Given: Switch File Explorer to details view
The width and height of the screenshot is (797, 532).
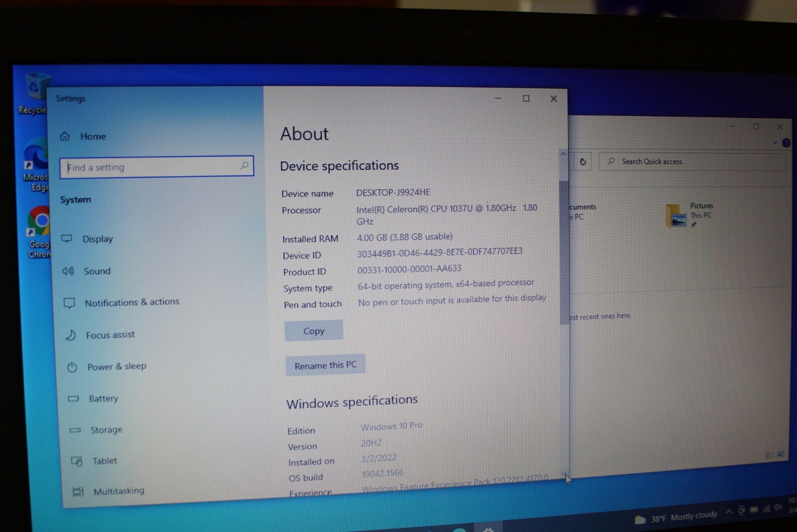Looking at the screenshot, I should pyautogui.click(x=770, y=455).
